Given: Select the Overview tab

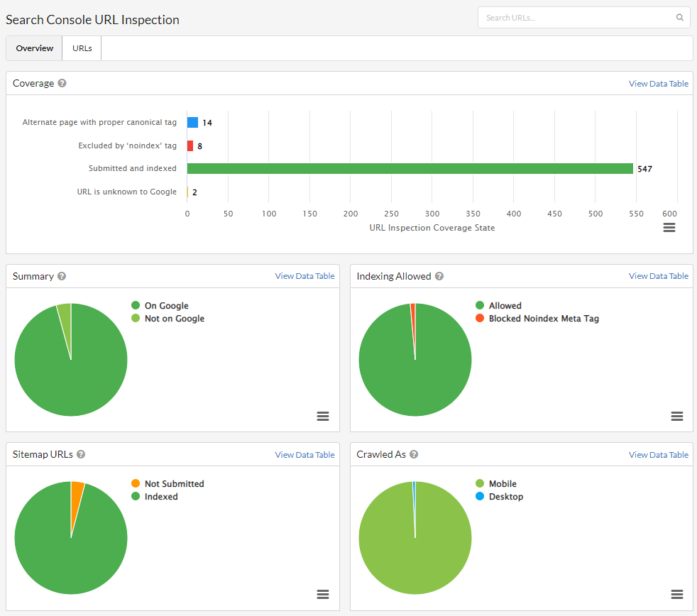Looking at the screenshot, I should [x=33, y=48].
